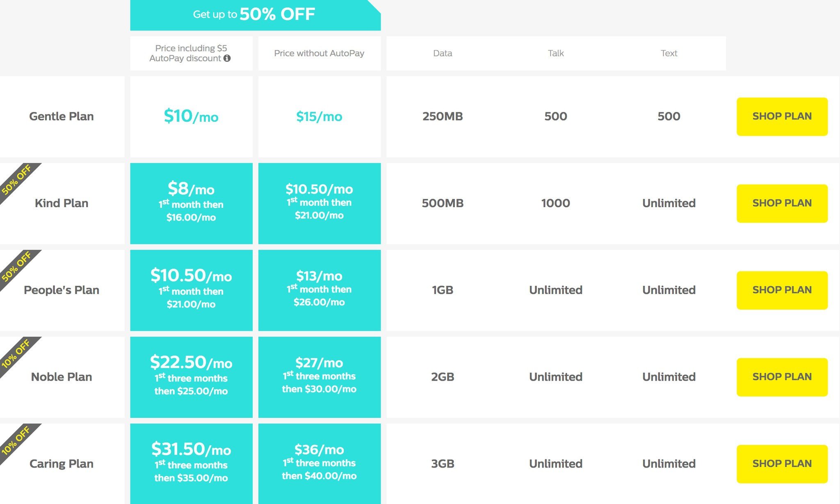
Task: Click the People's Plan name label
Action: [x=62, y=290]
